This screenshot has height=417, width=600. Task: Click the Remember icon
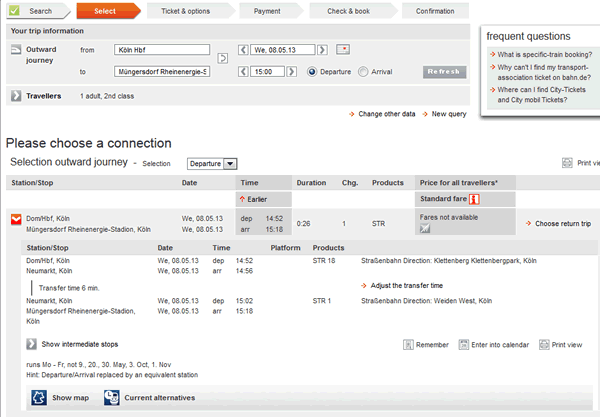(x=408, y=344)
